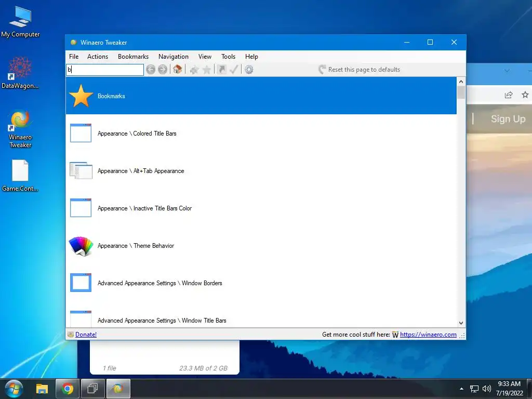Open the Tools menu
This screenshot has height=399, width=532.
click(x=229, y=57)
